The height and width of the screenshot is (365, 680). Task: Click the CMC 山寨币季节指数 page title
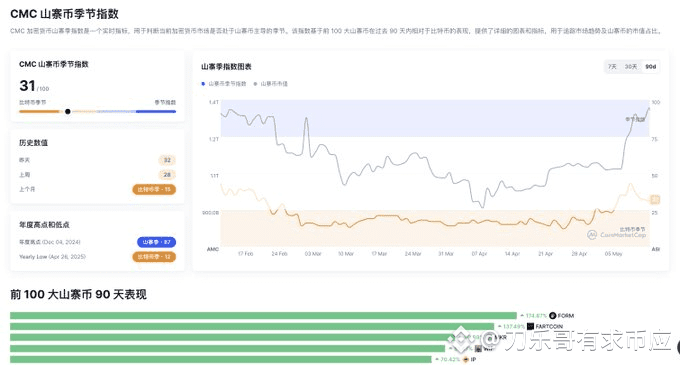(64, 14)
